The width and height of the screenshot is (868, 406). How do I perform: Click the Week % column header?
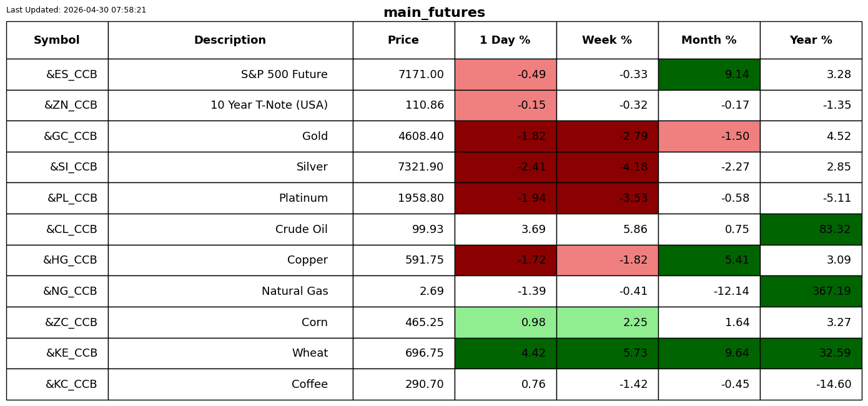(x=607, y=40)
